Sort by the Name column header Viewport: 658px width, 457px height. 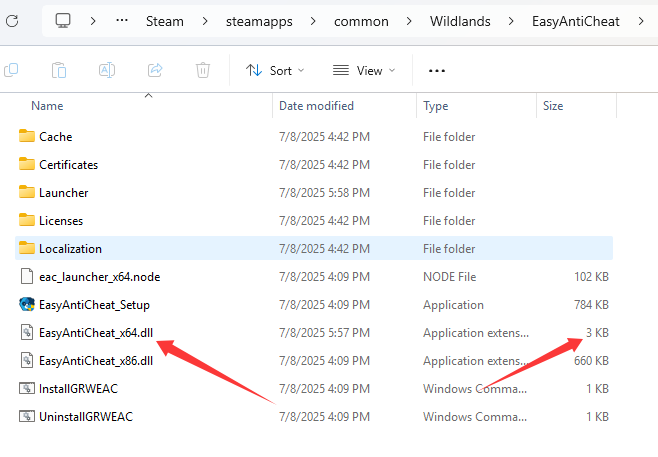coord(47,106)
